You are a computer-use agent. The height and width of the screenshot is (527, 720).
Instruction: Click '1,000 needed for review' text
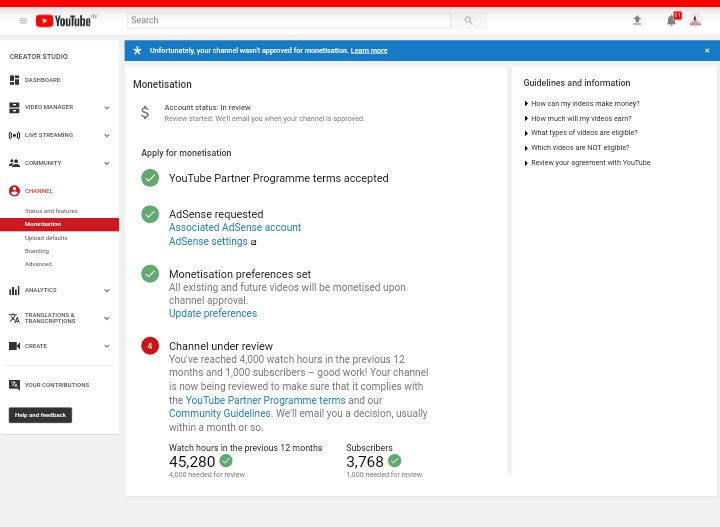[384, 475]
